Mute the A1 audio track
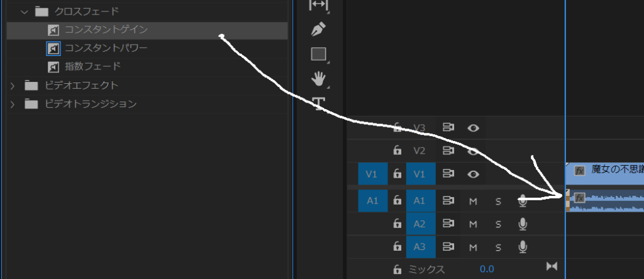The image size is (644, 279). point(474,201)
